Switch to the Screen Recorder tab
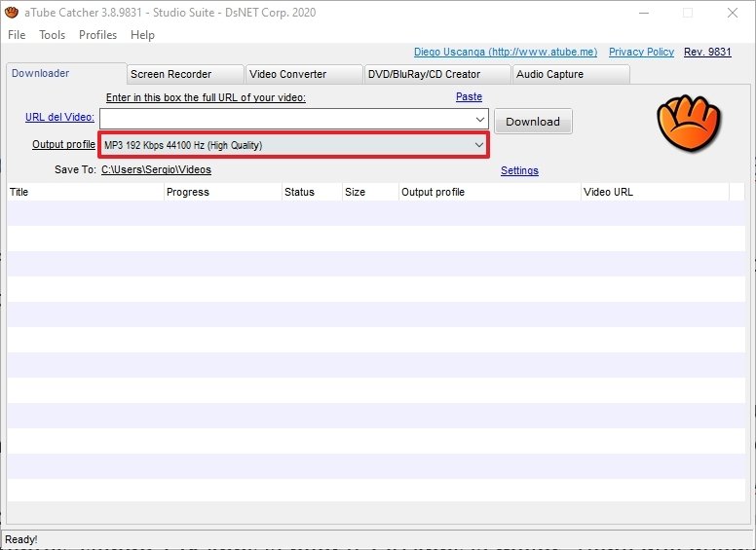756x550 pixels. coord(185,74)
